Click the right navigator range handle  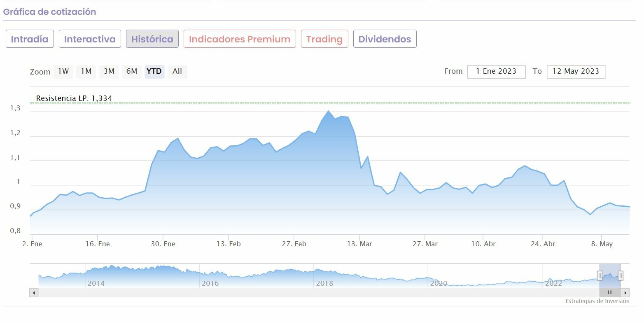[621, 275]
